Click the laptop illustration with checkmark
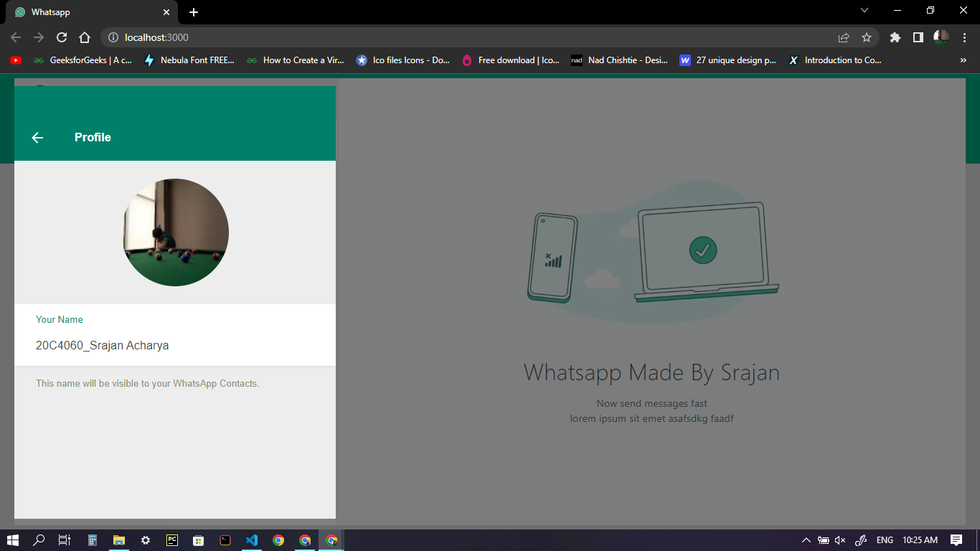Image resolution: width=980 pixels, height=551 pixels. click(x=707, y=252)
